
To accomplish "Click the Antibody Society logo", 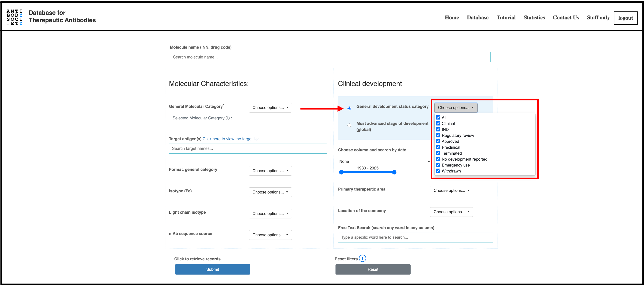I will [x=14, y=17].
